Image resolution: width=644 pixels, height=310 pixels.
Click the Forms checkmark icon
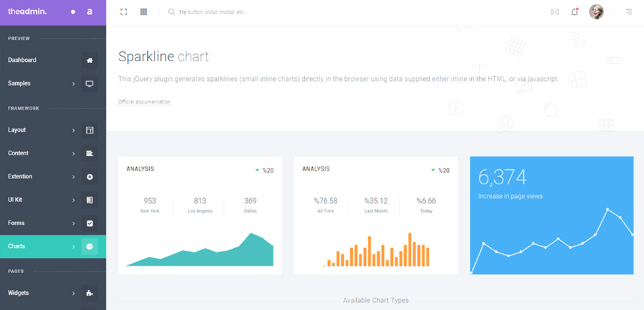[x=89, y=223]
